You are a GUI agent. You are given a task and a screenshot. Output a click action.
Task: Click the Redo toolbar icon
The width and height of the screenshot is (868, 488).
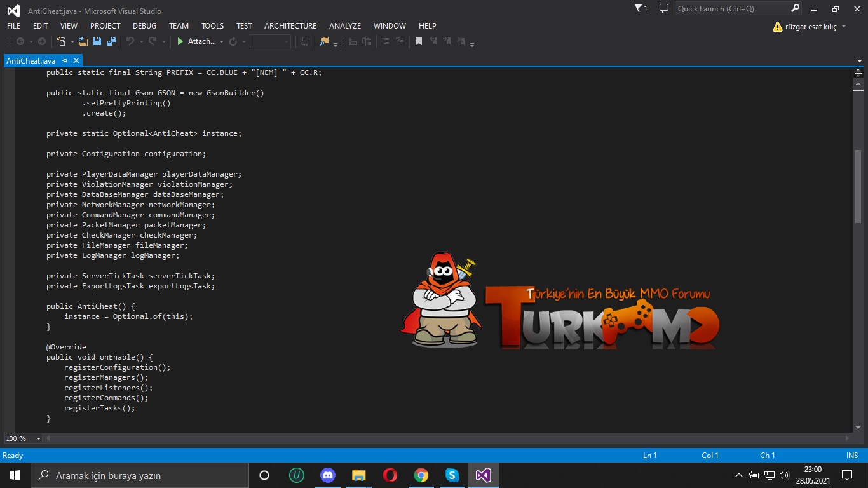click(x=153, y=41)
